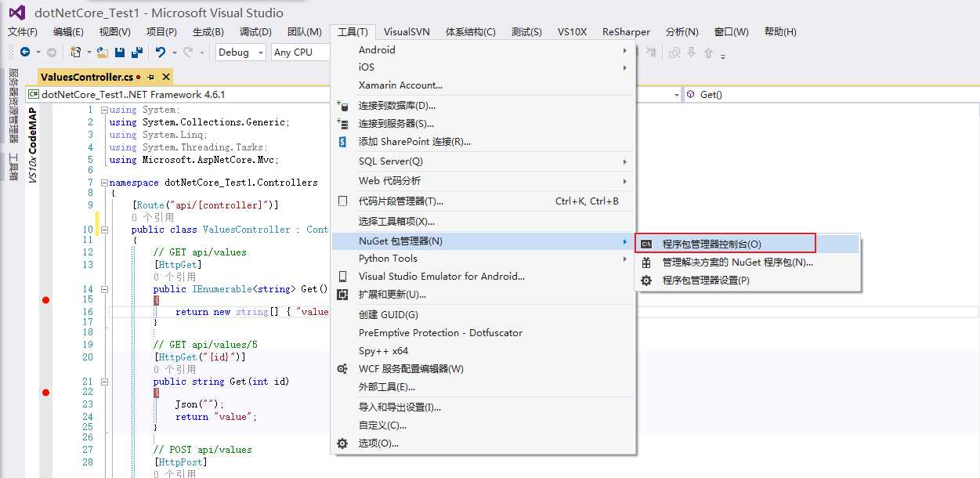Click the phone icon beside Visual Studio Emulator
Viewport: 980px width, 478px height.
click(342, 276)
